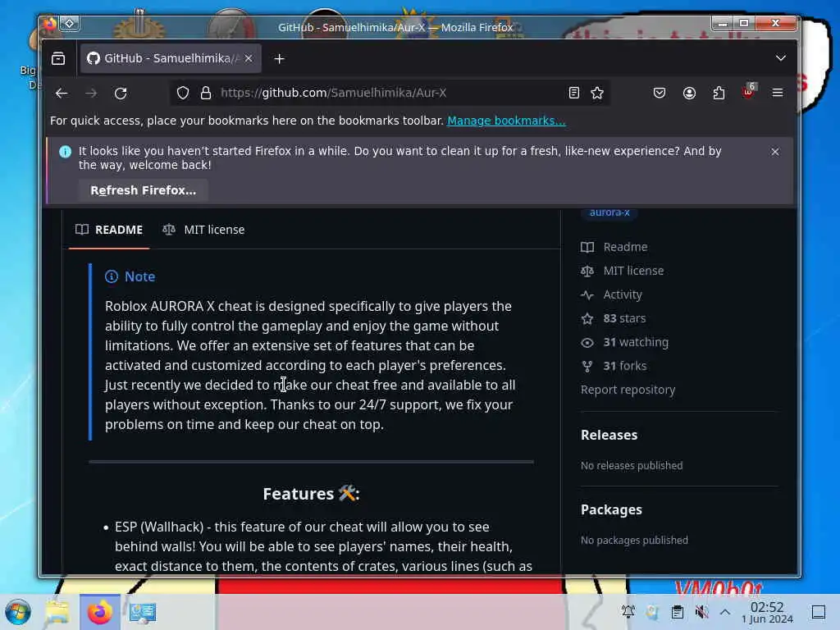This screenshot has width=840, height=630.
Task: Click the star icon beside 83 stars
Action: (x=587, y=319)
